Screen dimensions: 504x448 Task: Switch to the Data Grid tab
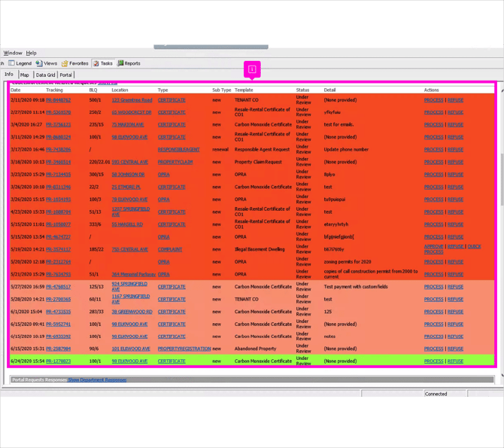(x=45, y=75)
